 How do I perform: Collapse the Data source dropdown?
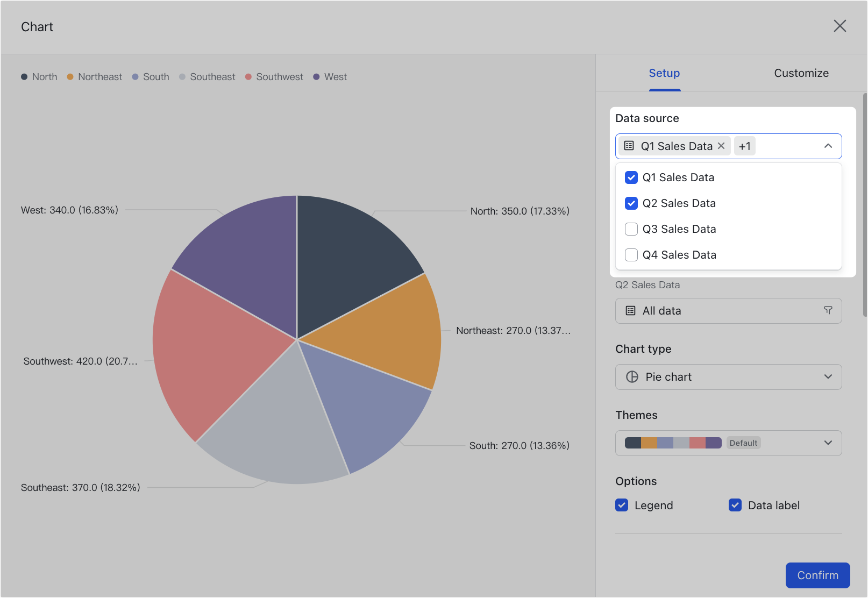pyautogui.click(x=828, y=146)
